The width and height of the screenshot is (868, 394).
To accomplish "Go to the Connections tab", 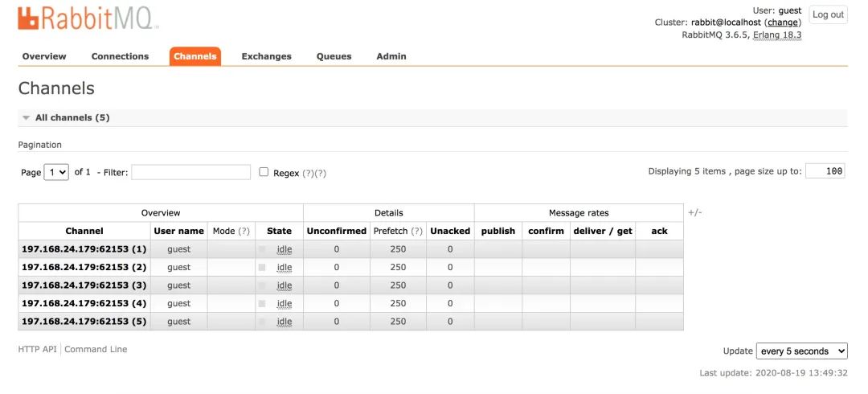I will [x=120, y=56].
